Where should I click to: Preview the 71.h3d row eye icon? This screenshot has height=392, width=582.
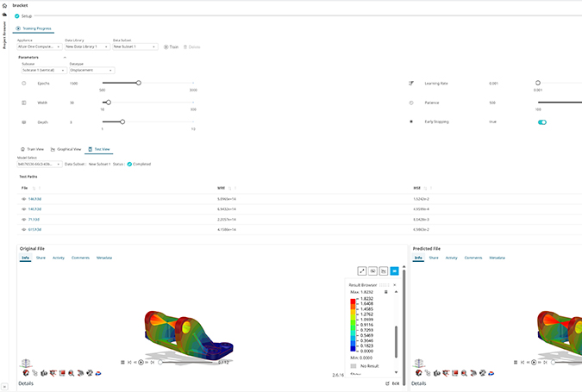click(x=24, y=220)
